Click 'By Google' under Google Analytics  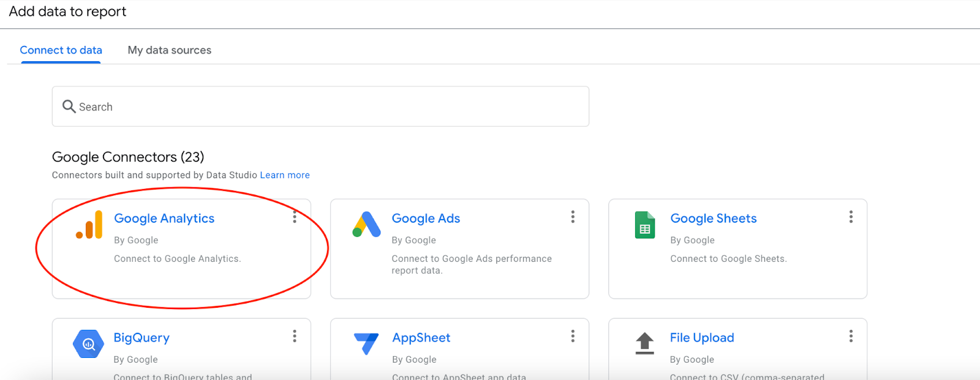click(x=136, y=240)
